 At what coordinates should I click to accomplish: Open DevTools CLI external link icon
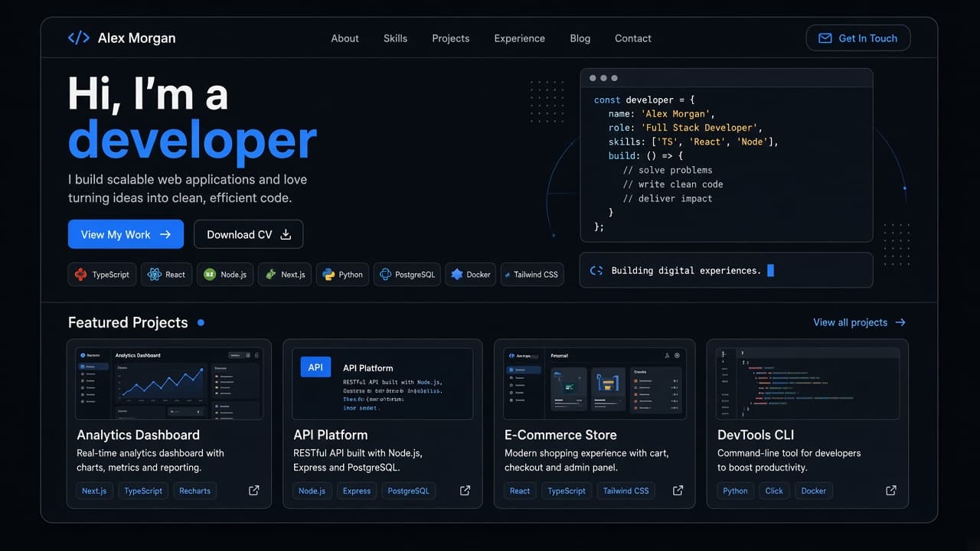[x=891, y=491]
